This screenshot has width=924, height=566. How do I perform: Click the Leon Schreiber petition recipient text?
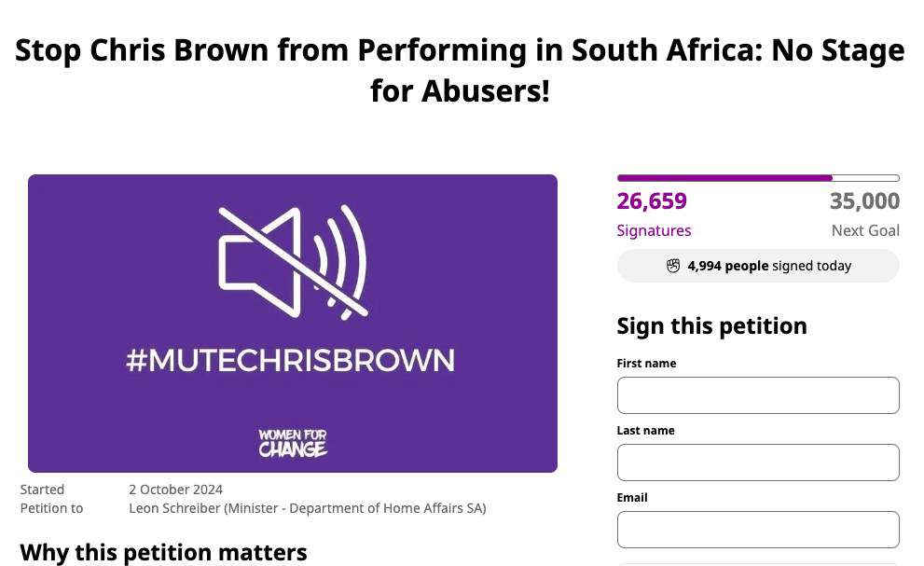(x=307, y=508)
